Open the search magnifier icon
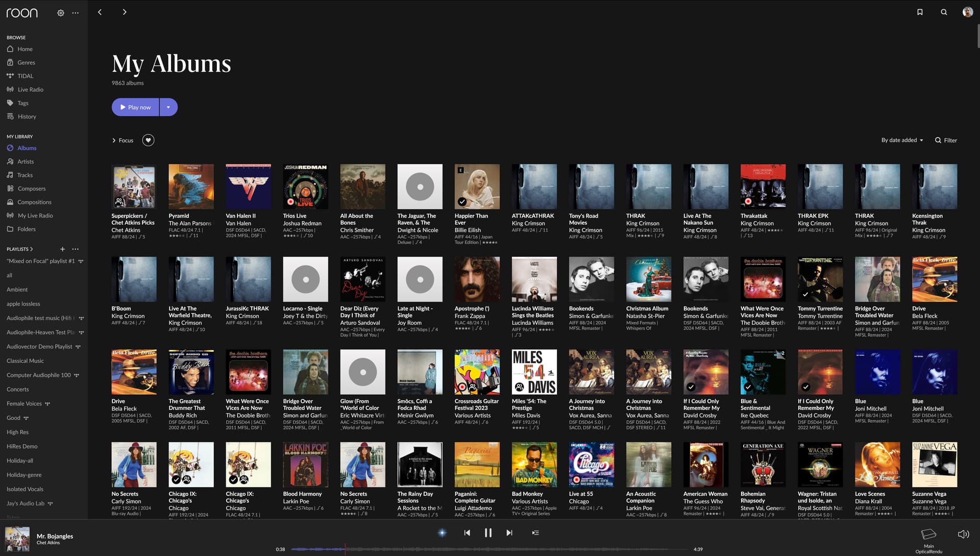The image size is (980, 556). click(x=944, y=12)
